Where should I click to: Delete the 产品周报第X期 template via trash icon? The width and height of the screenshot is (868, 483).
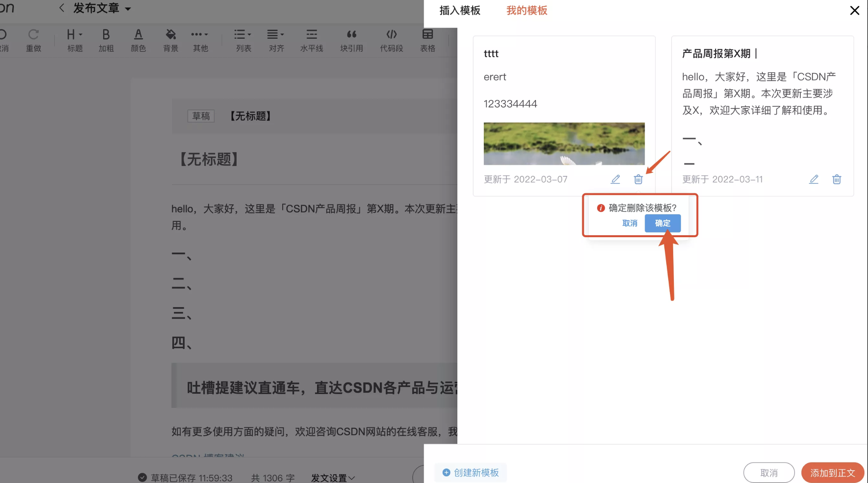[x=836, y=179]
